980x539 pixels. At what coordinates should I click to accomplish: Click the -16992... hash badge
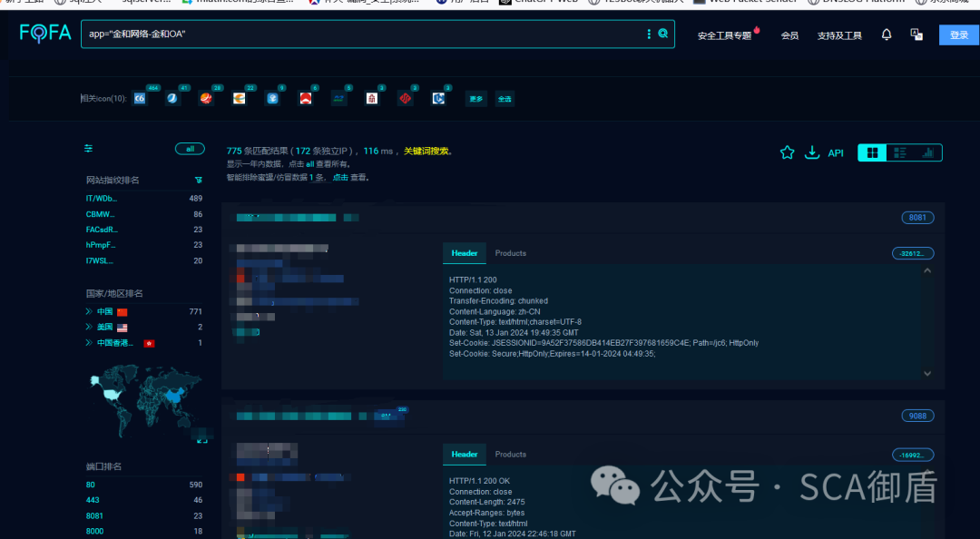913,455
